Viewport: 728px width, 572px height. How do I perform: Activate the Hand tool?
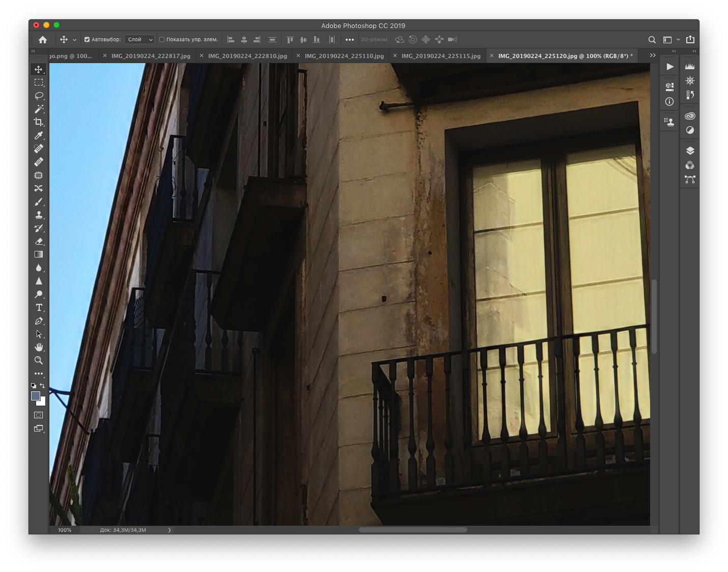pyautogui.click(x=39, y=347)
